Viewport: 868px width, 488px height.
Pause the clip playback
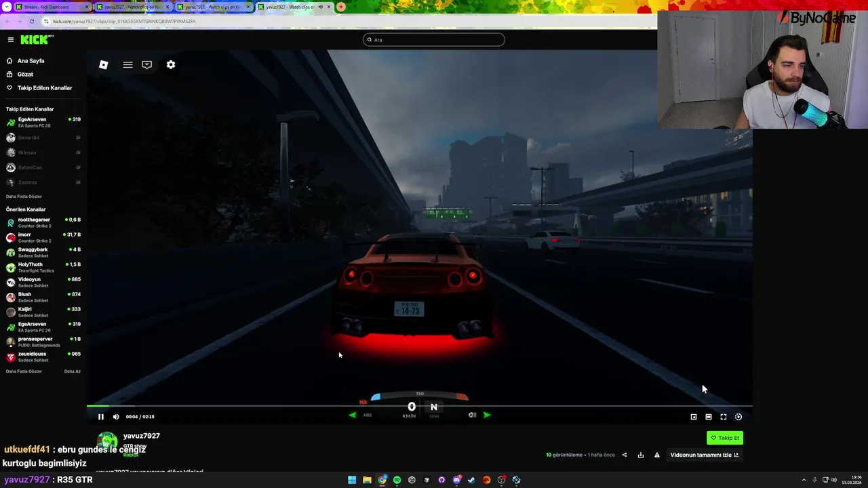coord(101,417)
